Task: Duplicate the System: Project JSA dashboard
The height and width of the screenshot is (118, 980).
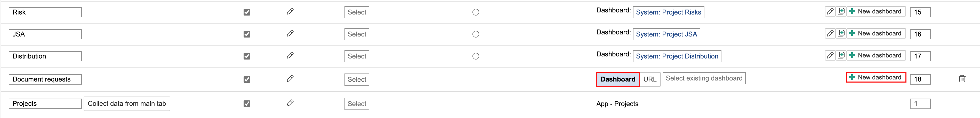Action: (x=841, y=34)
